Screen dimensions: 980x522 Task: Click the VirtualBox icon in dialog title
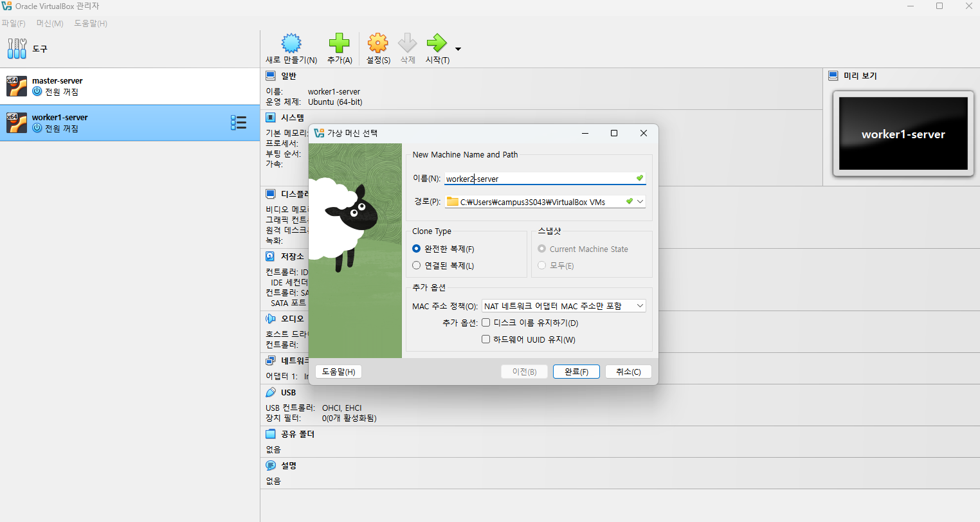click(319, 133)
